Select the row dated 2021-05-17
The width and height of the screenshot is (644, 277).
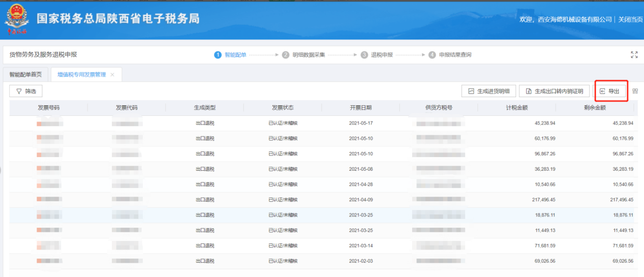360,124
